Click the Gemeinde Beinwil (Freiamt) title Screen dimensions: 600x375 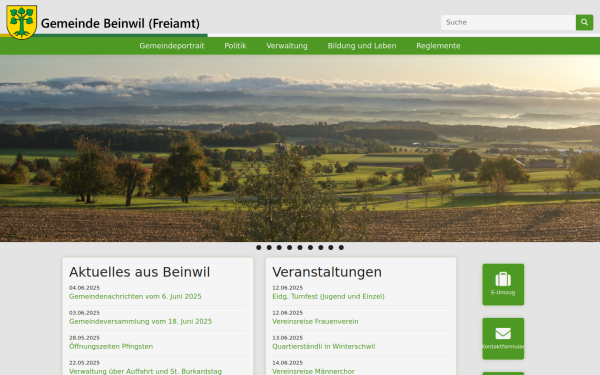[x=120, y=23]
